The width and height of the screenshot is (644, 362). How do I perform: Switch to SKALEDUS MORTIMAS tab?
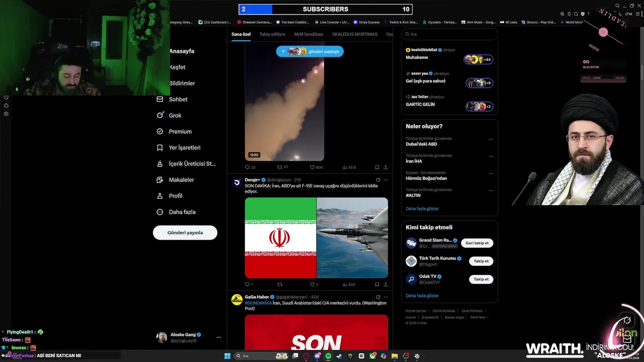coord(355,34)
